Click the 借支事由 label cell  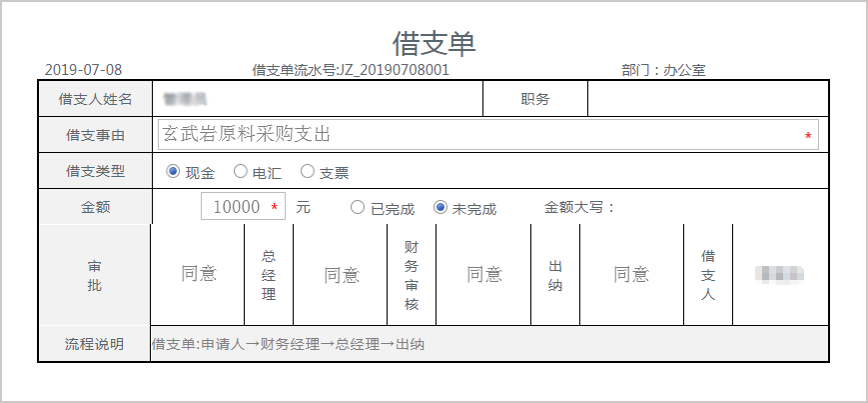point(95,135)
